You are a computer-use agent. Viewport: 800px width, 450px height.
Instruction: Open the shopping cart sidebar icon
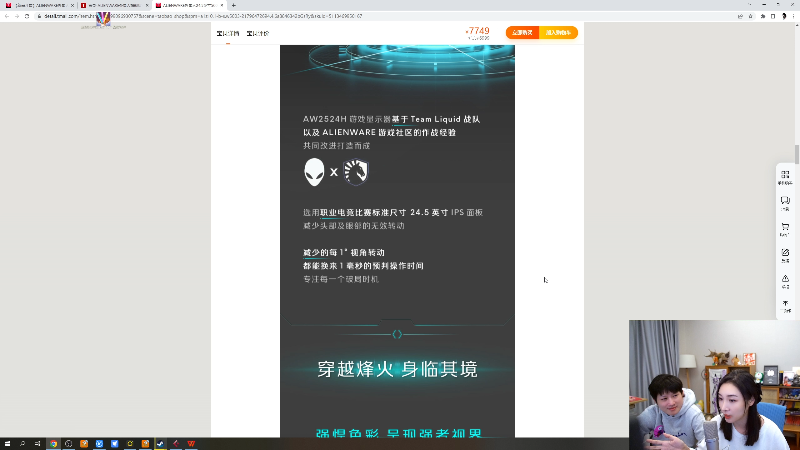[x=785, y=229]
